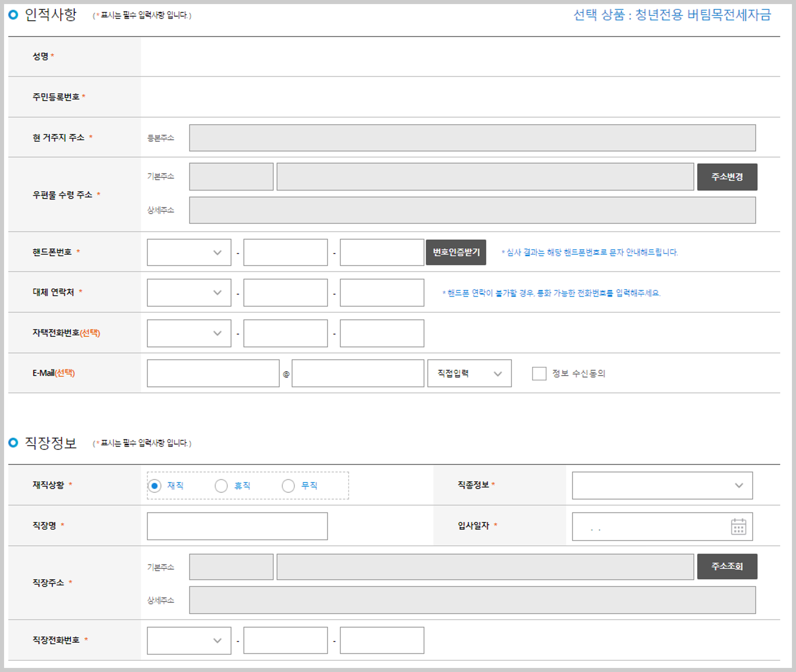This screenshot has height=672, width=796.
Task: Click the 직장전화번호 last number field
Action: click(x=382, y=641)
